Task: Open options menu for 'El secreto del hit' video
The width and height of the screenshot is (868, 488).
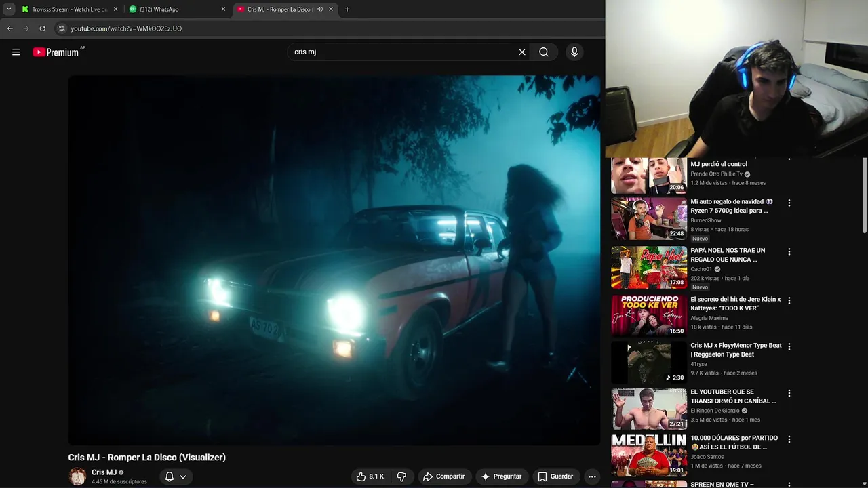Action: 789,300
